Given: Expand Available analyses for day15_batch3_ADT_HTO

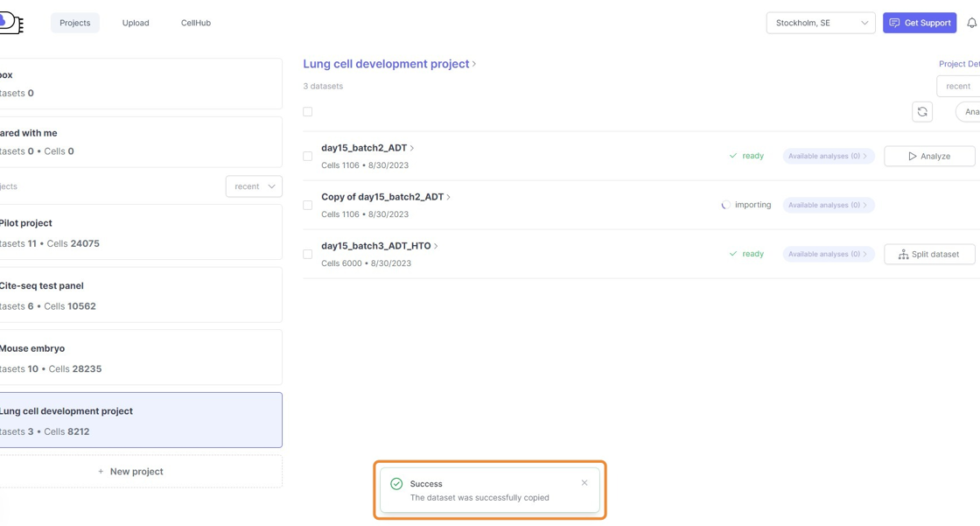Looking at the screenshot, I should pos(828,254).
